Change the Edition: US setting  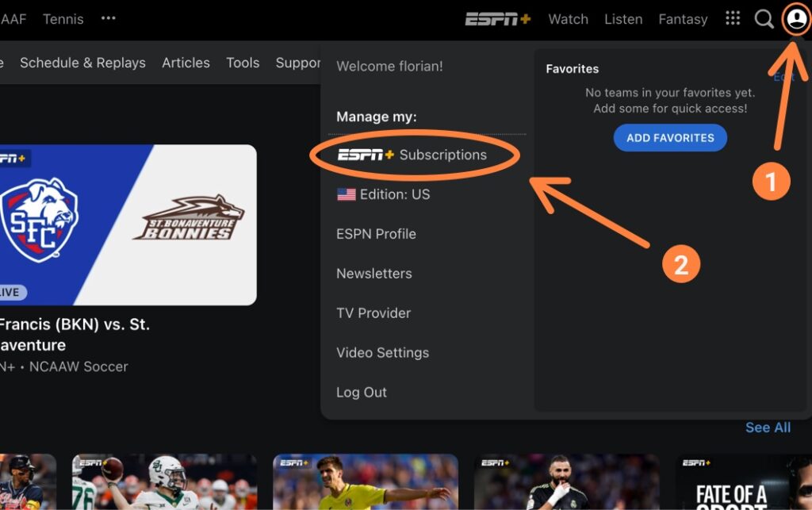point(383,194)
